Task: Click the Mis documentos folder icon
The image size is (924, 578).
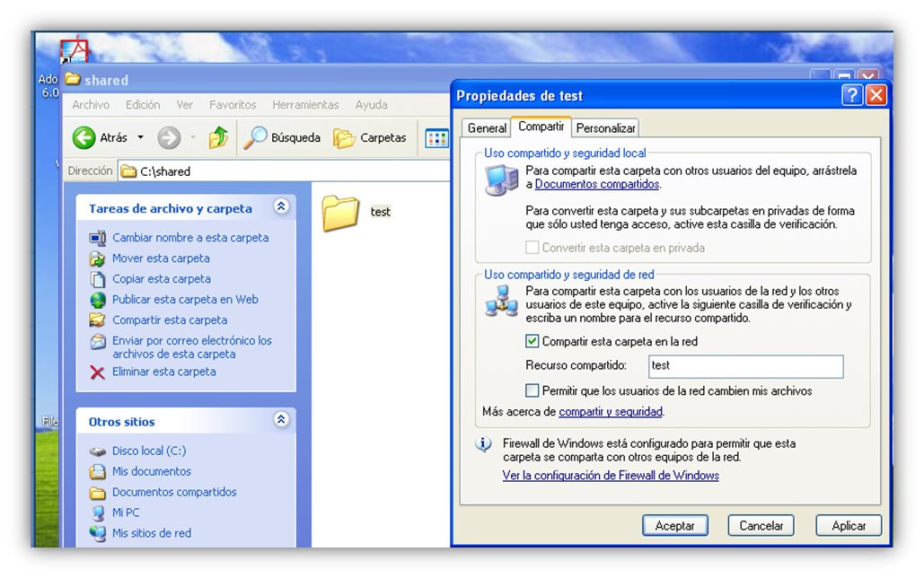Action: (97, 472)
